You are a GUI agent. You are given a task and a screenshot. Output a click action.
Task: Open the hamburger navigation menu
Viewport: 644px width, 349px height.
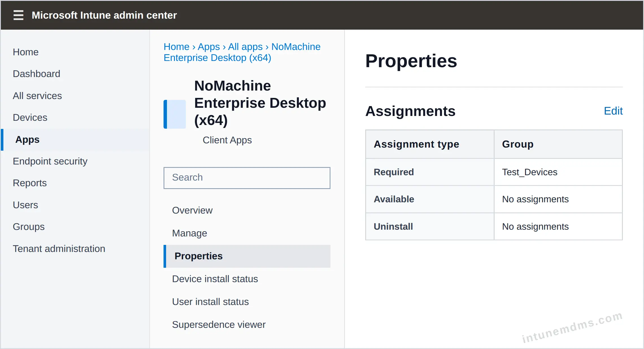pos(18,15)
